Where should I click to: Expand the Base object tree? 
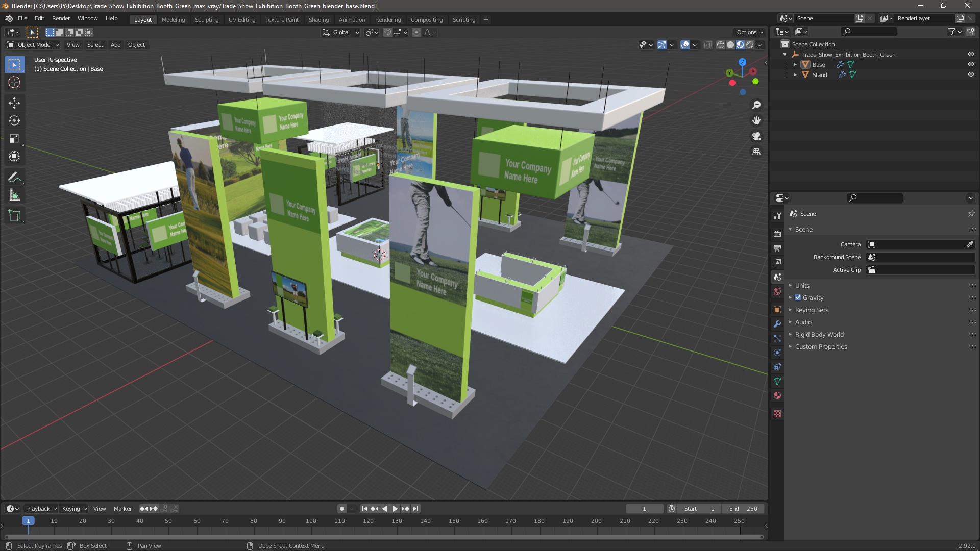(795, 65)
